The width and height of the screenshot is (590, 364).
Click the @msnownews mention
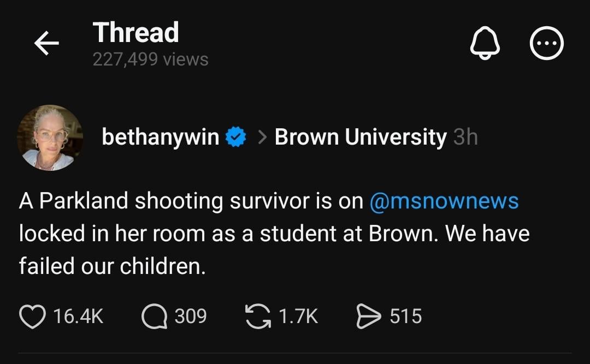444,201
